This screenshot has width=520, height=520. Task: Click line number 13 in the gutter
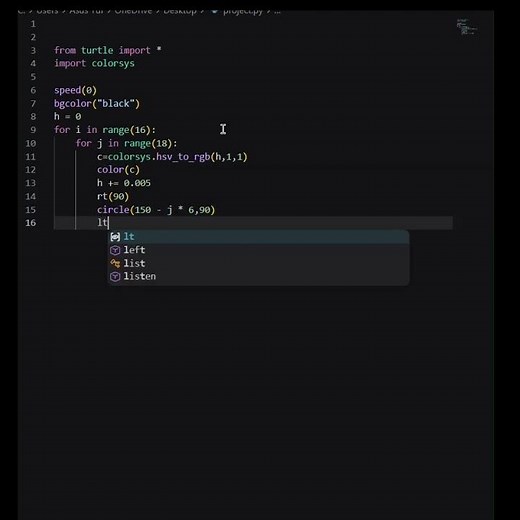click(31, 183)
